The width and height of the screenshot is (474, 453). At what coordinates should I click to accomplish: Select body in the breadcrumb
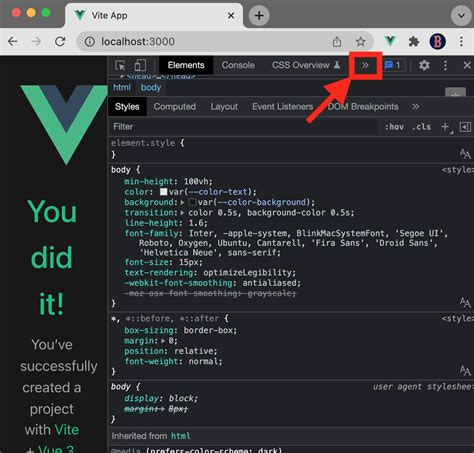(x=151, y=87)
